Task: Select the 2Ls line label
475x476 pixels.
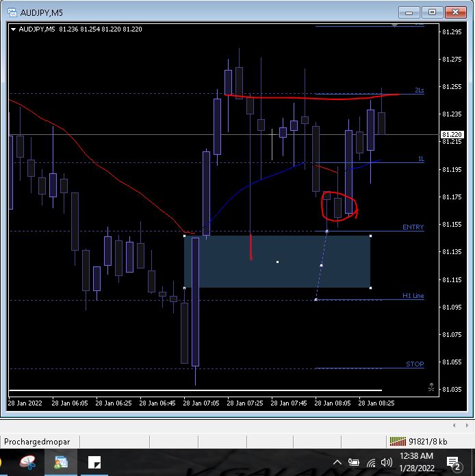Action: click(419, 90)
